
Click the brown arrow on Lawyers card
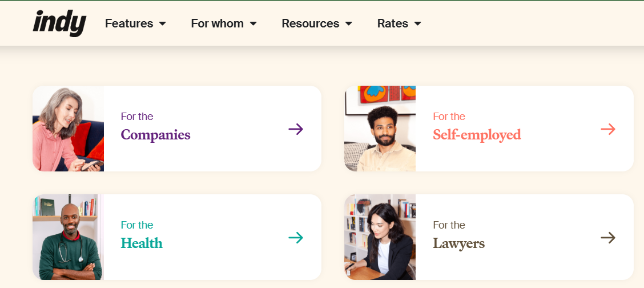608,238
